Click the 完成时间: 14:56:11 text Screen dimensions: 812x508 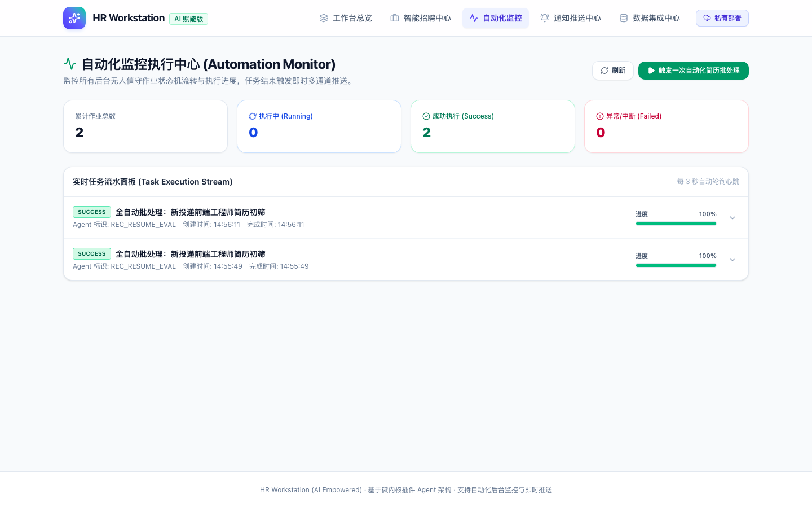coord(276,225)
